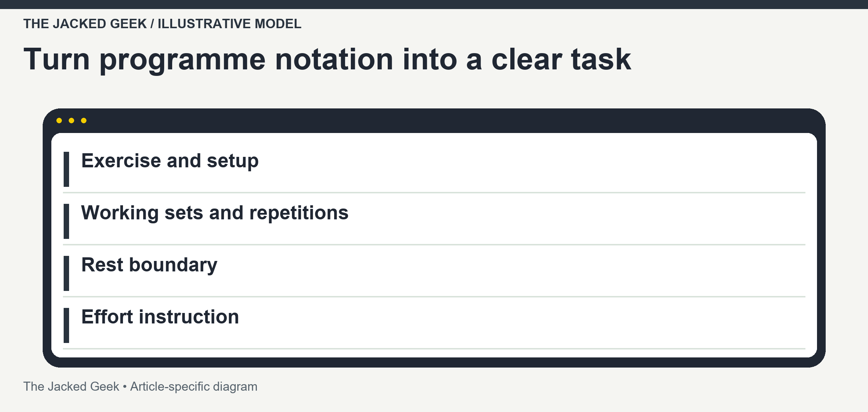The height and width of the screenshot is (412, 868).
Task: Click Article-specific diagram in the footer caption
Action: (194, 387)
